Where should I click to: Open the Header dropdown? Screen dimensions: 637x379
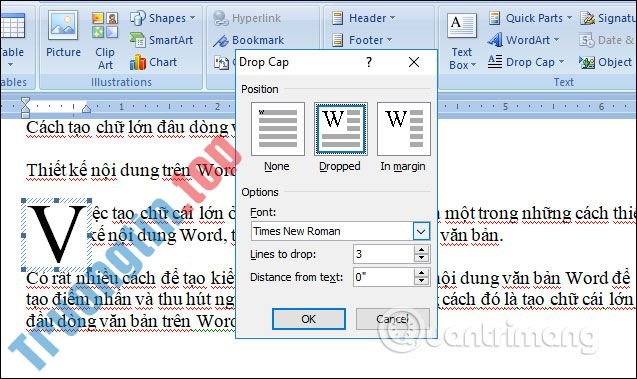(x=363, y=18)
